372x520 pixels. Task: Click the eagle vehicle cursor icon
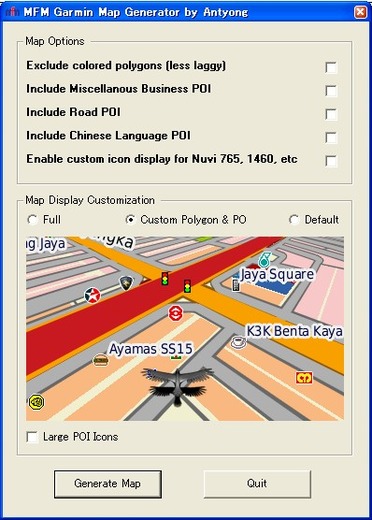click(x=178, y=386)
